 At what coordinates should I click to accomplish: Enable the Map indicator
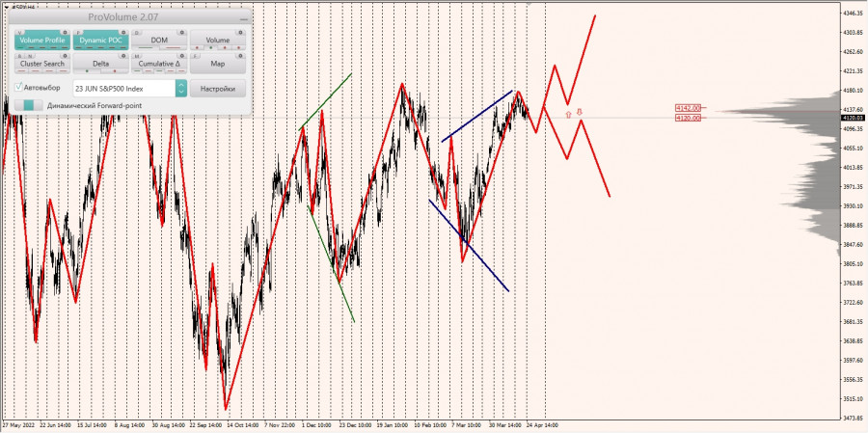point(218,64)
